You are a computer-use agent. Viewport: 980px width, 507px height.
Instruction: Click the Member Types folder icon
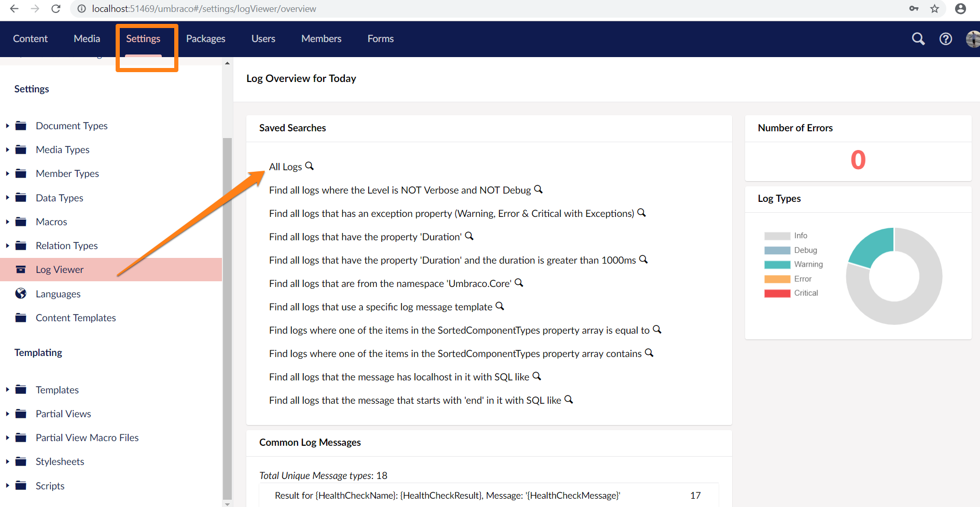pos(21,173)
